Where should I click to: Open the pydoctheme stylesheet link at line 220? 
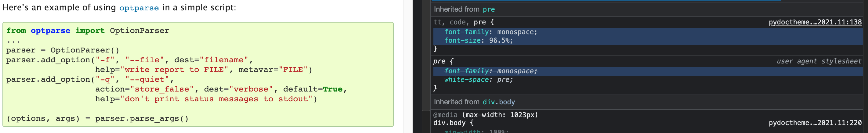[x=815, y=123]
